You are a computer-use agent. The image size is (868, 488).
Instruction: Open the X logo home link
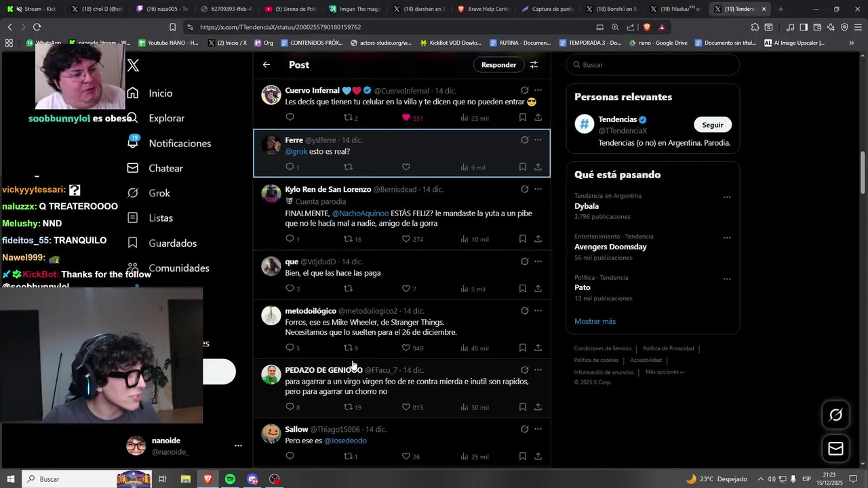[x=133, y=65]
